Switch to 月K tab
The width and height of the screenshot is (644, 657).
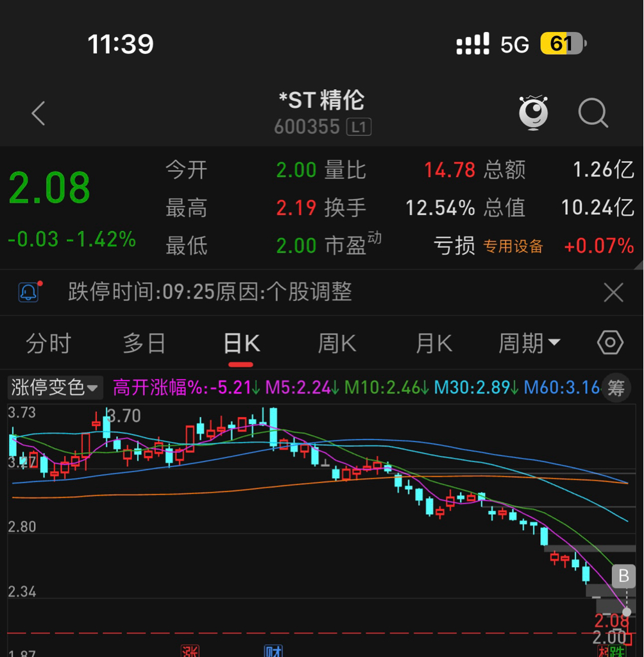coord(434,344)
